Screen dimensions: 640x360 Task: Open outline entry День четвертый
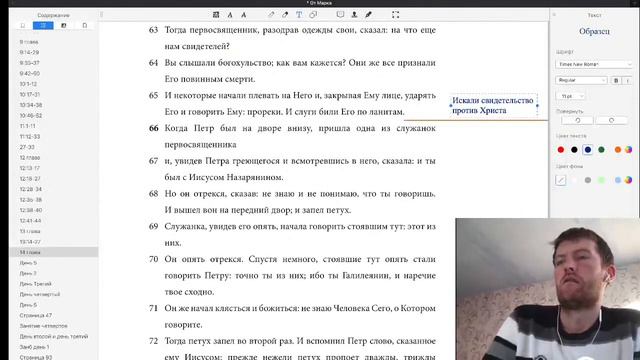click(40, 294)
